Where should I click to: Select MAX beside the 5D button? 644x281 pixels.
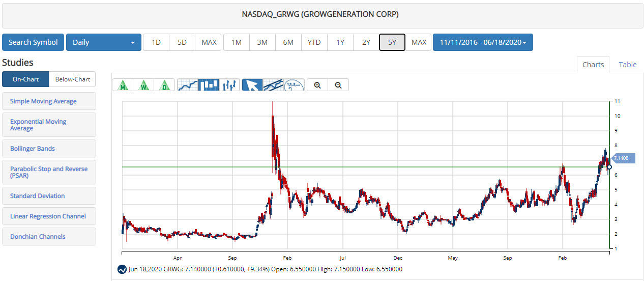pyautogui.click(x=209, y=42)
